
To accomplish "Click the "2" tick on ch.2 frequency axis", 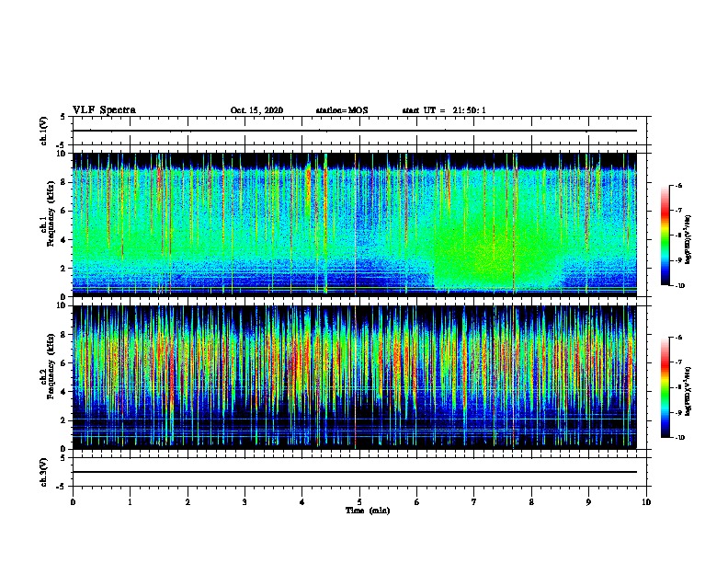I will click(64, 420).
